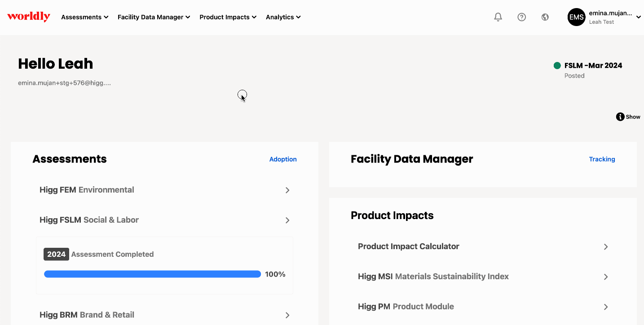
Task: Click the Tracking link
Action: pos(602,159)
